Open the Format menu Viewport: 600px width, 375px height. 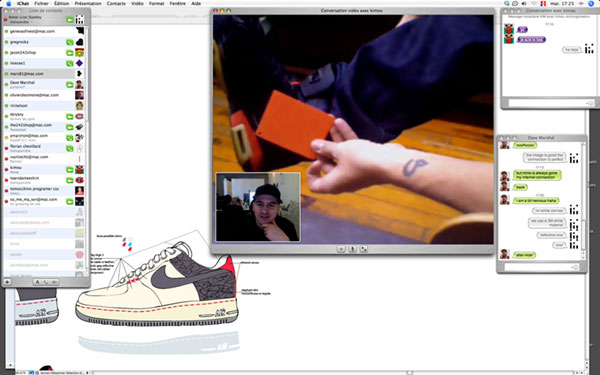157,3
